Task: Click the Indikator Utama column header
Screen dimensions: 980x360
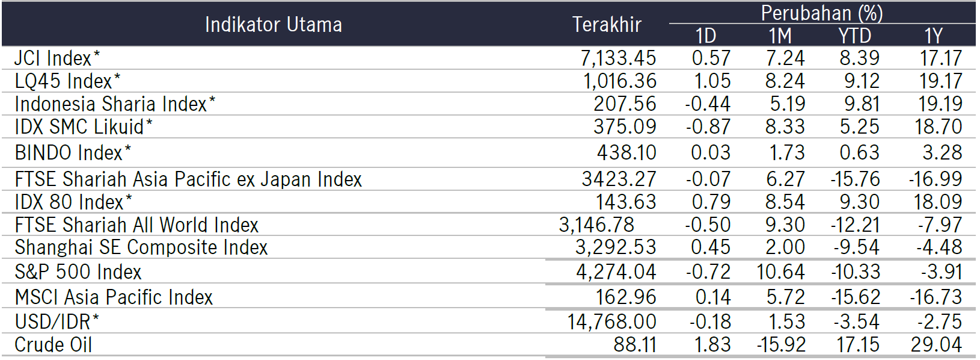Action: click(274, 25)
